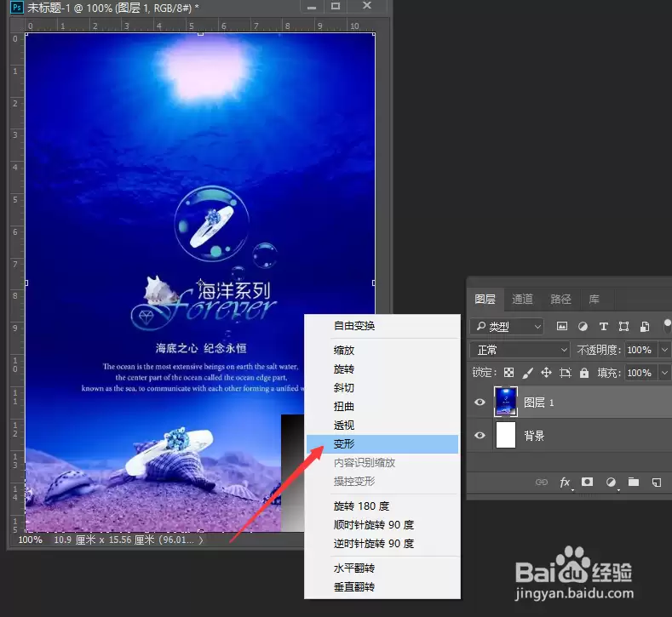Image resolution: width=672 pixels, height=617 pixels.
Task: Toggle the layer filter switch on or off
Action: [667, 325]
